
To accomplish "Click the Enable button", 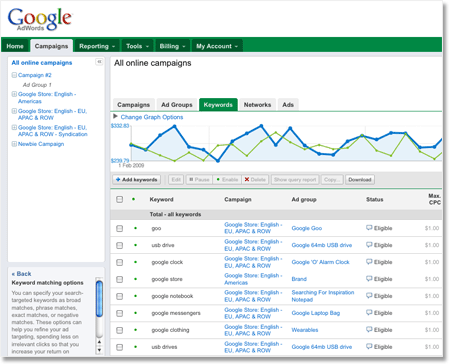I will tap(227, 180).
